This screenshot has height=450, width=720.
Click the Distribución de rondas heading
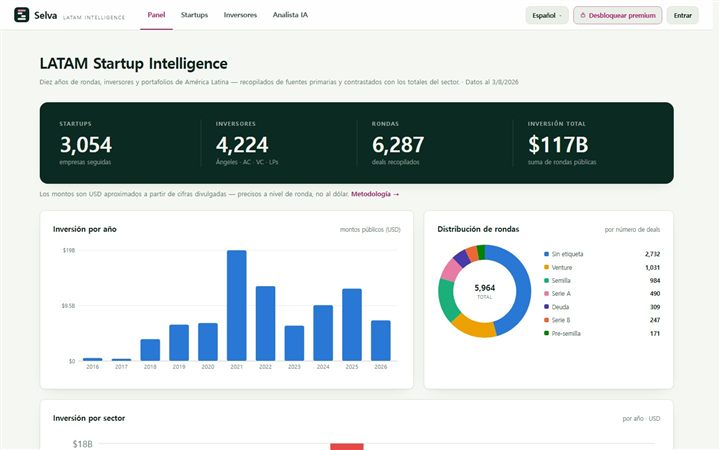pos(478,229)
